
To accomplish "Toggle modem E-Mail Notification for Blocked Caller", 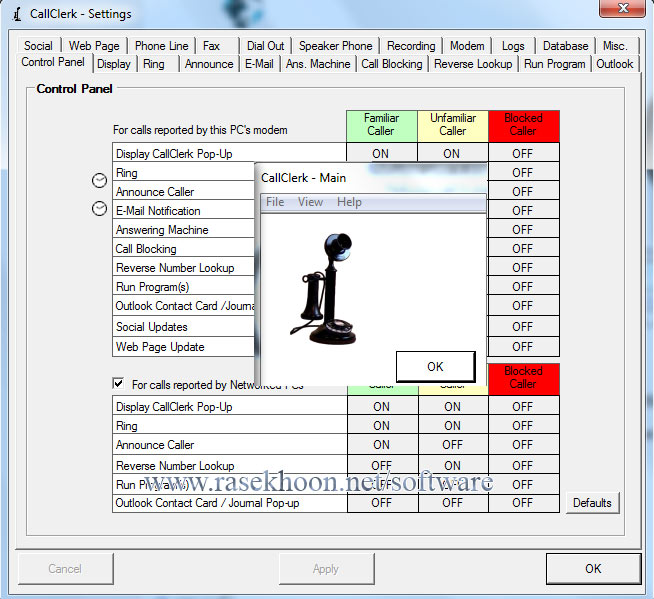I will point(523,211).
